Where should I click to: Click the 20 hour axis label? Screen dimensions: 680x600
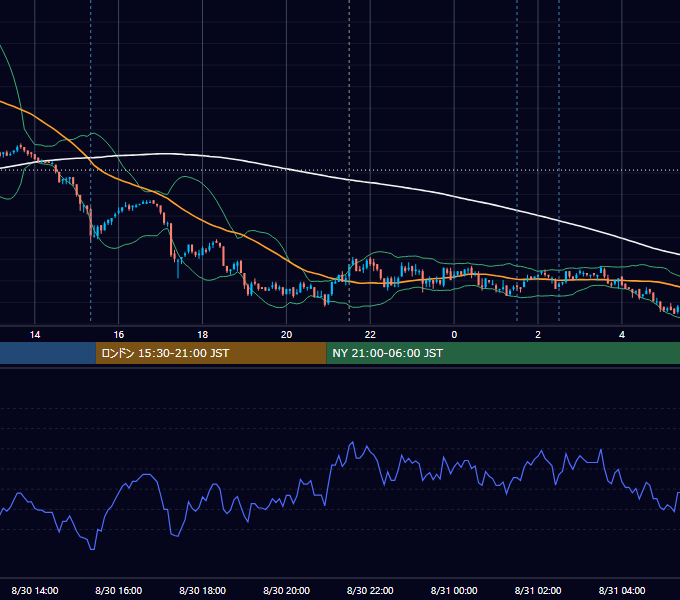tap(286, 335)
